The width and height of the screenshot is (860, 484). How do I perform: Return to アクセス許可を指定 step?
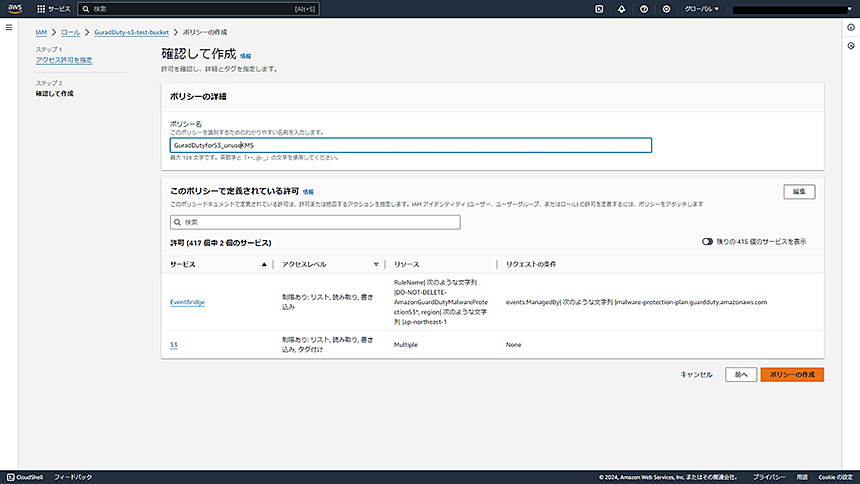click(64, 60)
